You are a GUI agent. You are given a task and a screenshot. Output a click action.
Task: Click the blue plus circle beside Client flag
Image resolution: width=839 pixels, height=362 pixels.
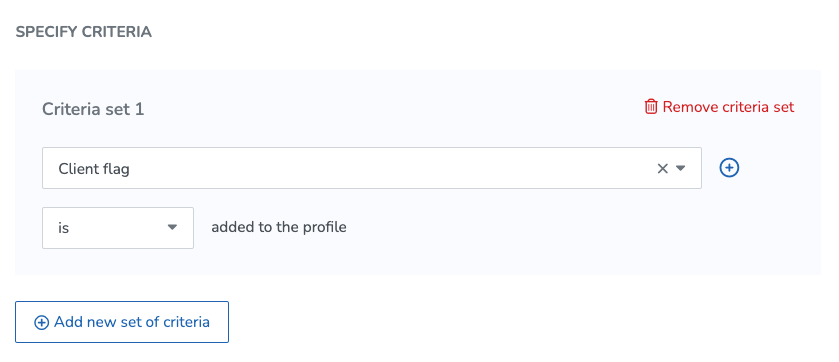tap(729, 168)
